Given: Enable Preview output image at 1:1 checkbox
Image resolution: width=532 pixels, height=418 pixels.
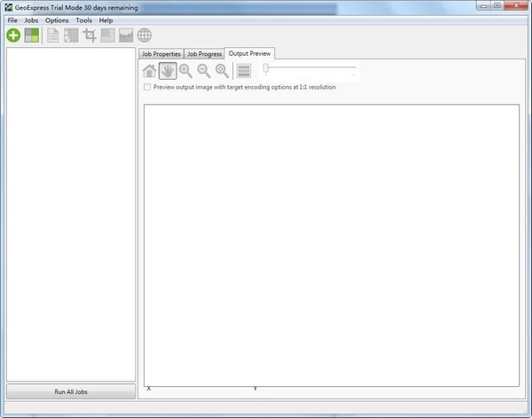Looking at the screenshot, I should point(147,87).
